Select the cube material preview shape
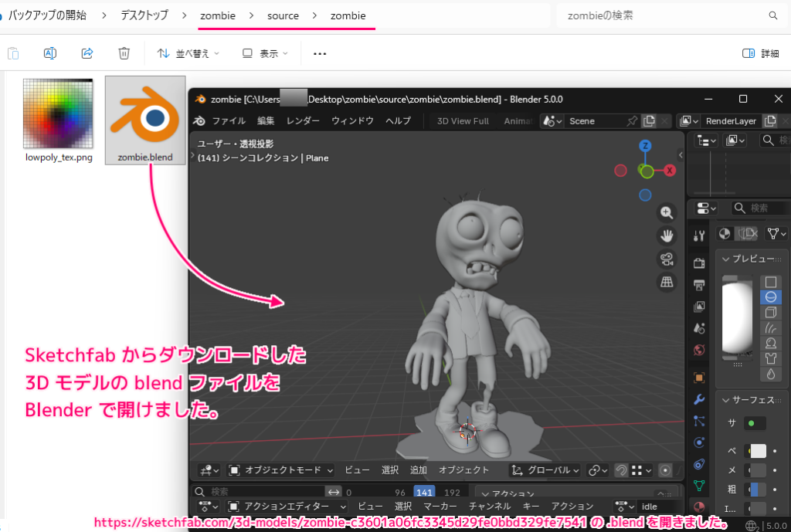The image size is (791, 532). [771, 313]
